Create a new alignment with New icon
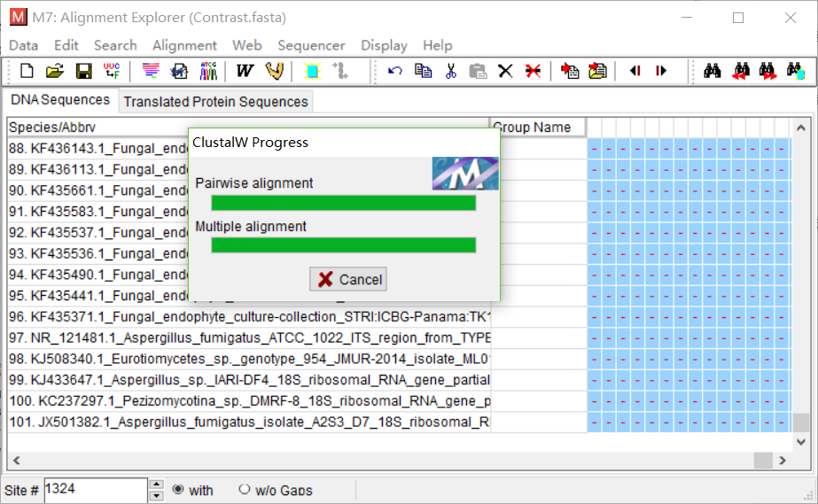Screen dimensions: 818x504 [27, 70]
